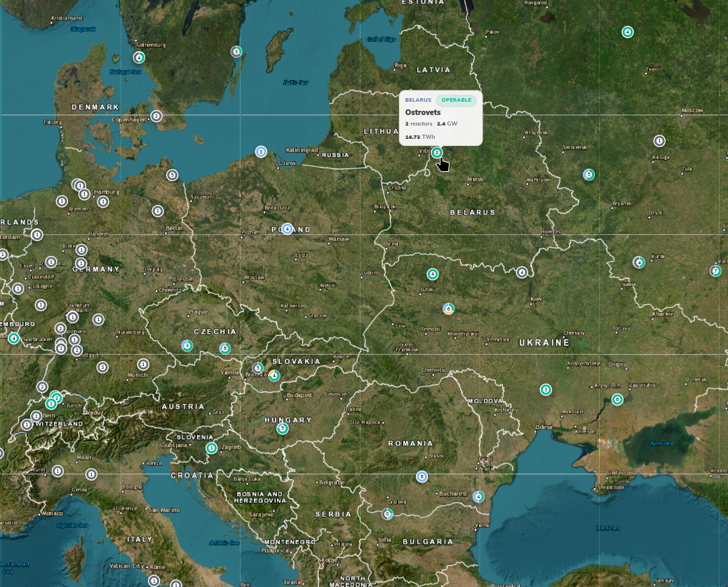728x587 pixels.
Task: Open the marker south of Craiova
Action: tap(387, 514)
